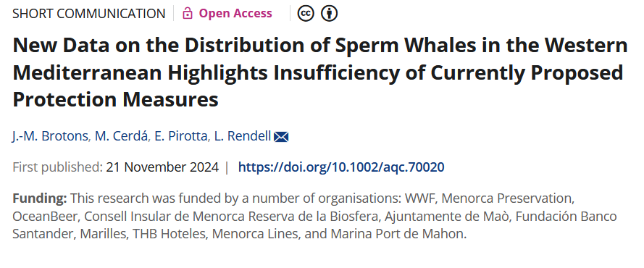
Task: Click the CC attribution person icon
Action: pyautogui.click(x=329, y=13)
